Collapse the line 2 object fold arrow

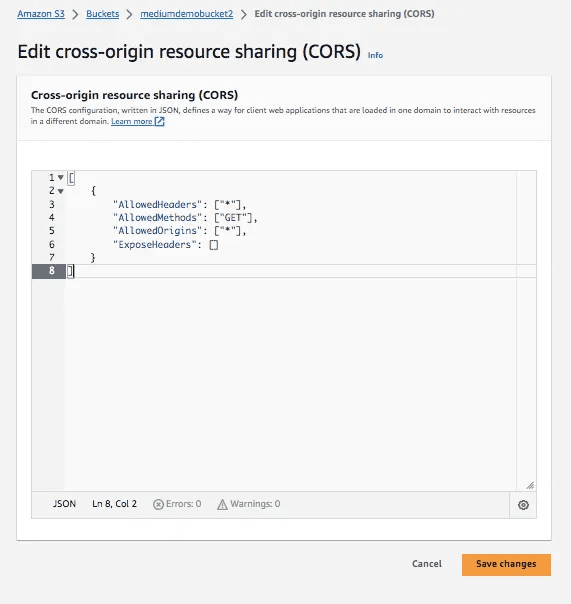pos(60,191)
